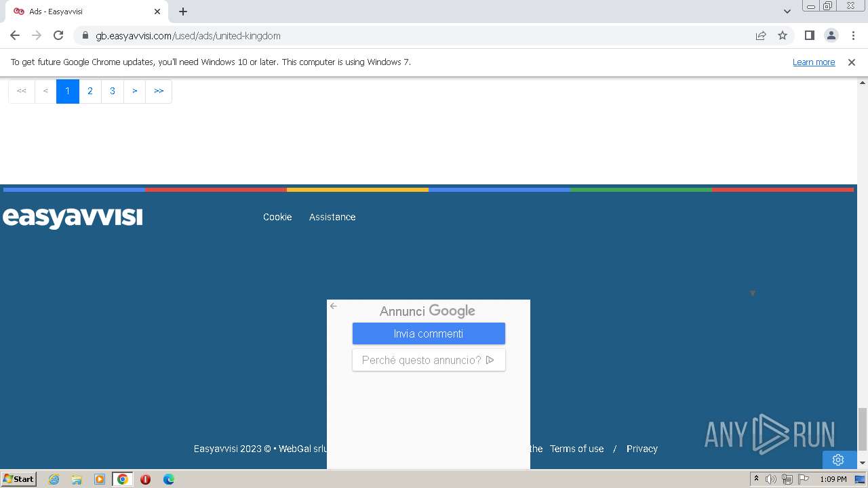Click the Invia commenti button
The width and height of the screenshot is (868, 488).
[429, 333]
